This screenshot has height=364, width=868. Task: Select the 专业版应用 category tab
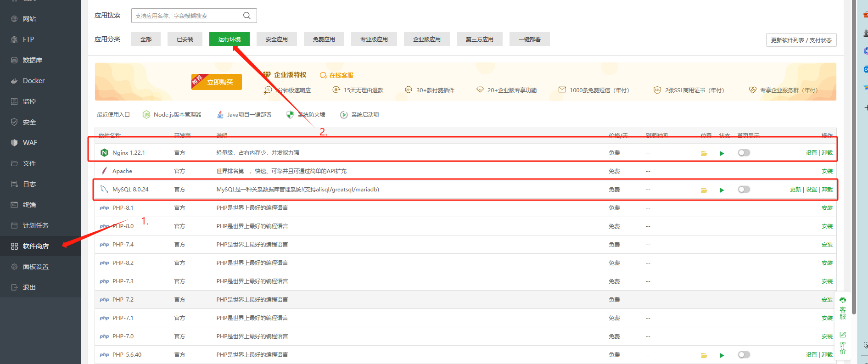(x=374, y=39)
